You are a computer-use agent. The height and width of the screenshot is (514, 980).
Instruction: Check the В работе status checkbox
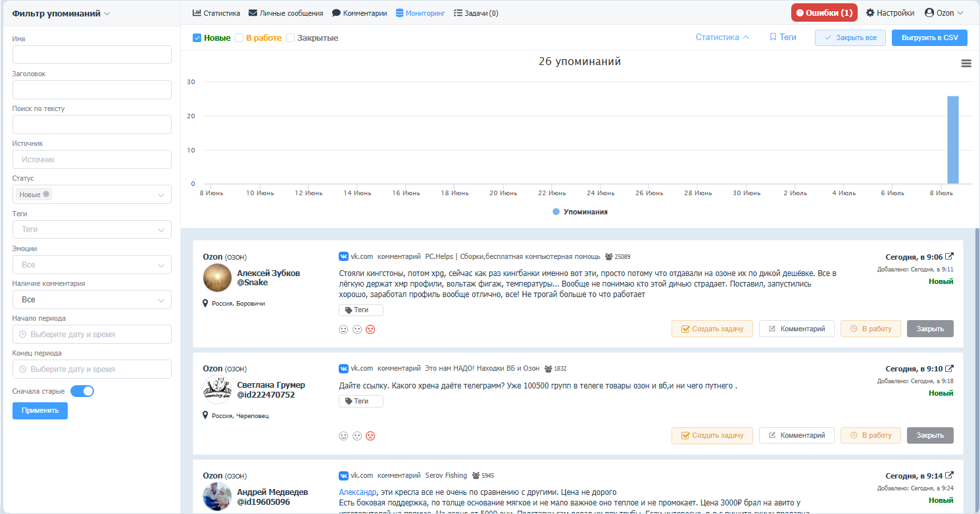click(239, 37)
